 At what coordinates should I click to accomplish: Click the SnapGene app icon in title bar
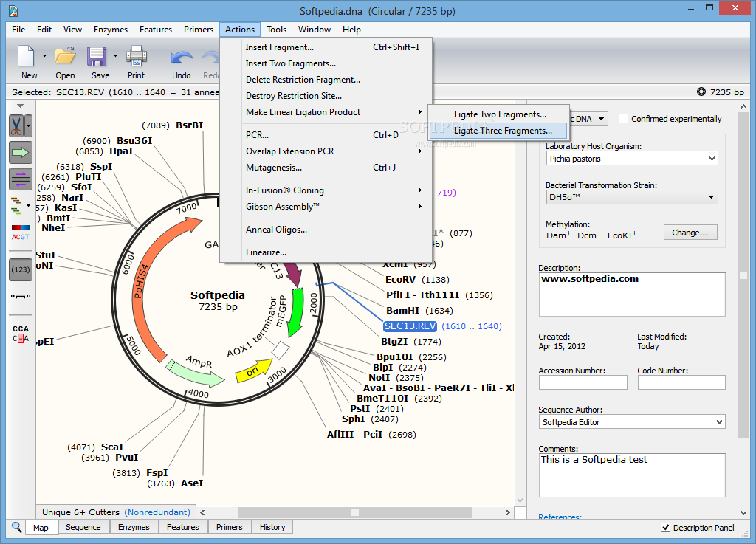(x=13, y=10)
